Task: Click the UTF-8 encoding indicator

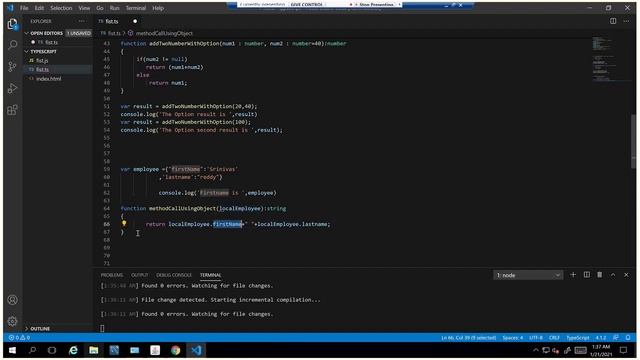Action: 536,338
